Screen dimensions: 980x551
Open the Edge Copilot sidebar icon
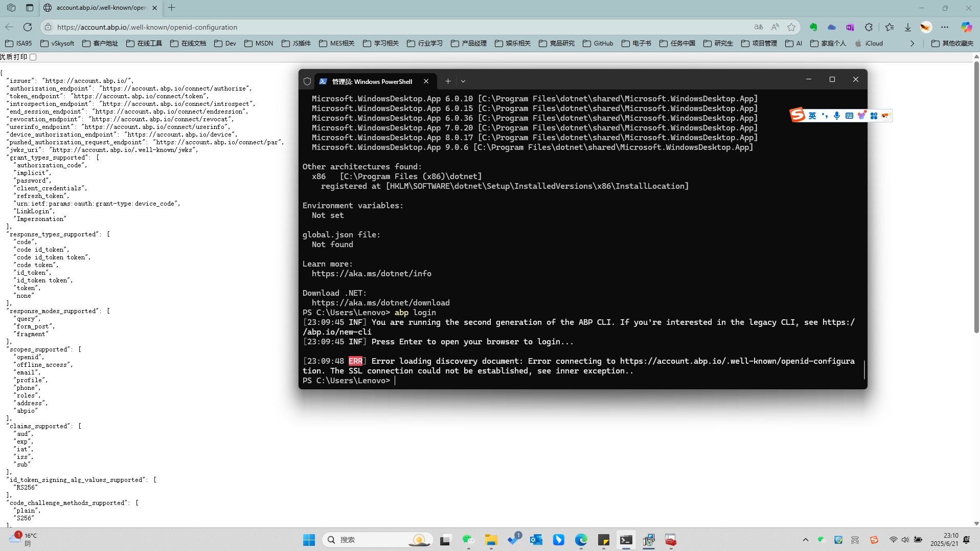(966, 27)
